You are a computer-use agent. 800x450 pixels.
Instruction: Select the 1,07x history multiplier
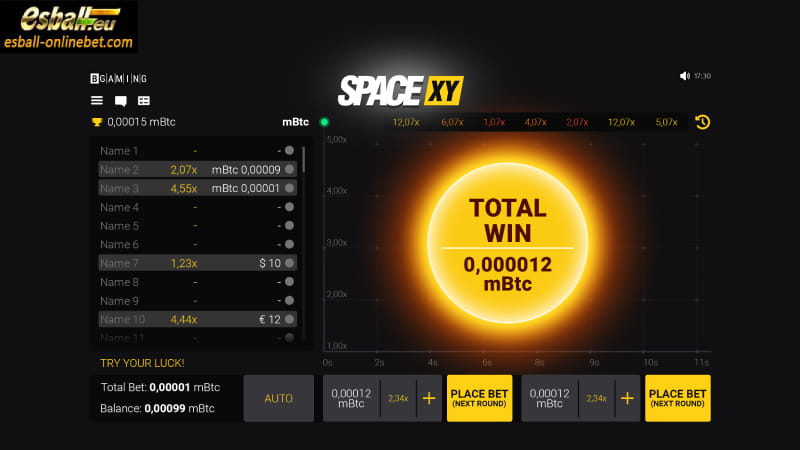tap(494, 122)
